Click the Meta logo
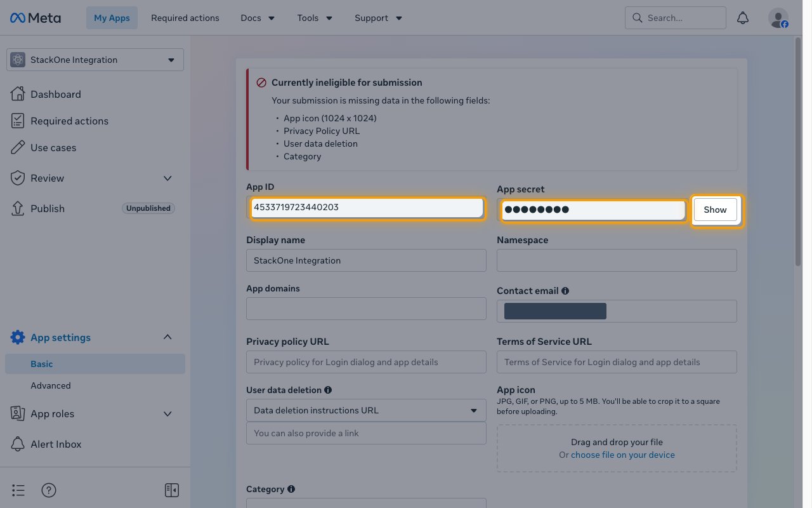Image resolution: width=812 pixels, height=508 pixels. [36, 18]
